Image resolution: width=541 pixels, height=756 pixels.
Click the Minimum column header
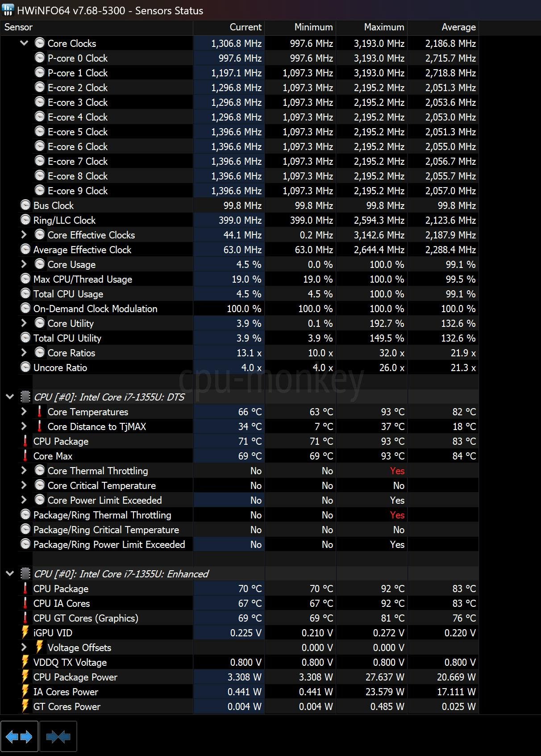pos(300,27)
